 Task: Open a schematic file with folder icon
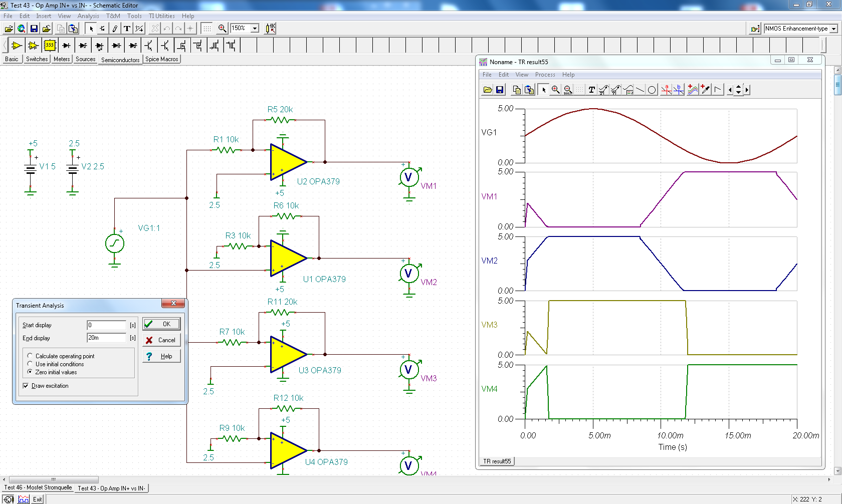click(9, 29)
